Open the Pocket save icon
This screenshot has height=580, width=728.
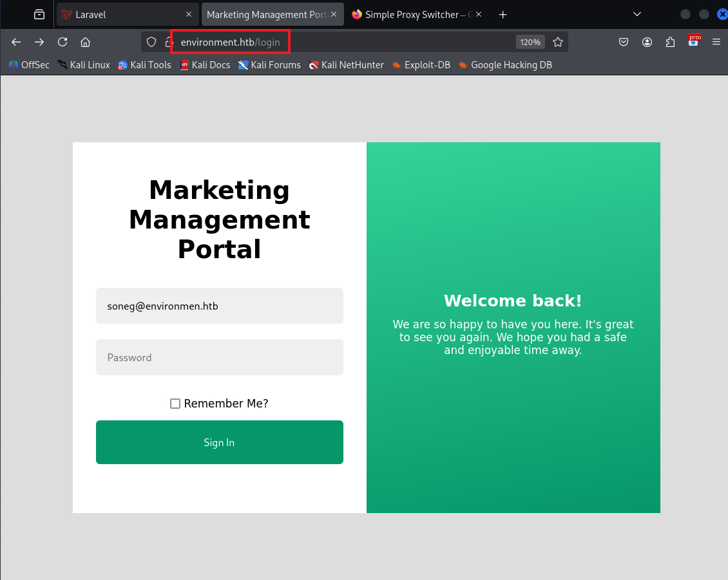click(624, 42)
